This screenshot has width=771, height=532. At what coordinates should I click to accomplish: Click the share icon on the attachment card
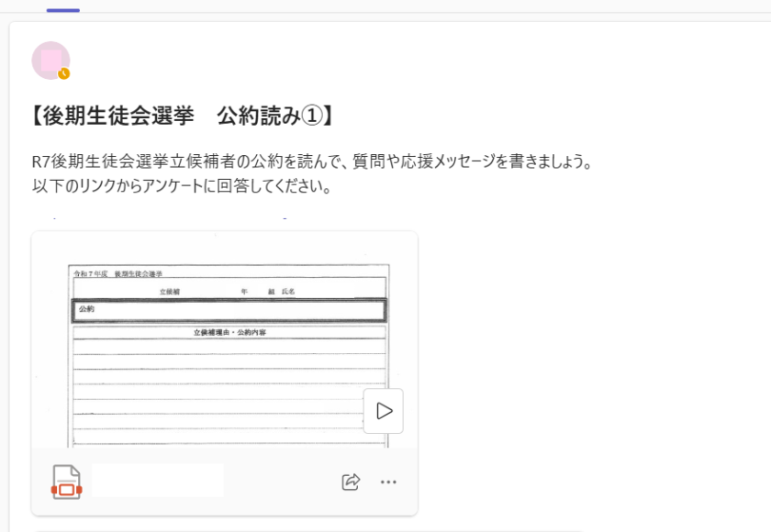[351, 482]
